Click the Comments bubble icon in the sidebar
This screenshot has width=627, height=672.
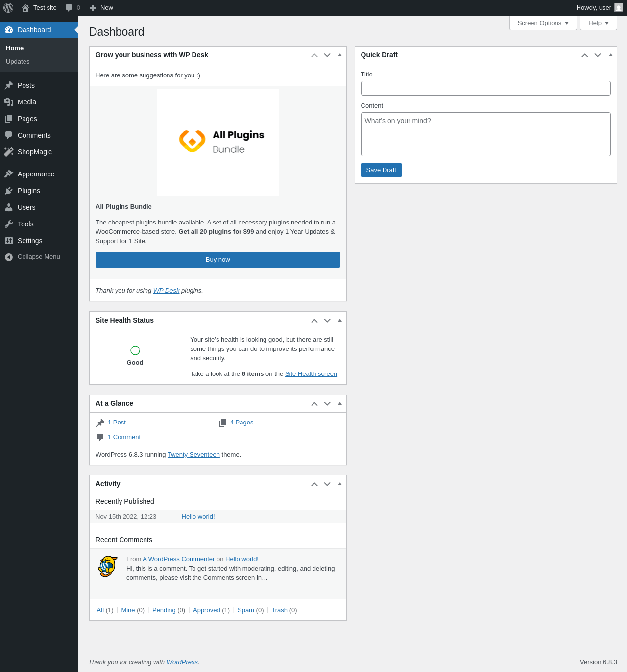pyautogui.click(x=9, y=135)
